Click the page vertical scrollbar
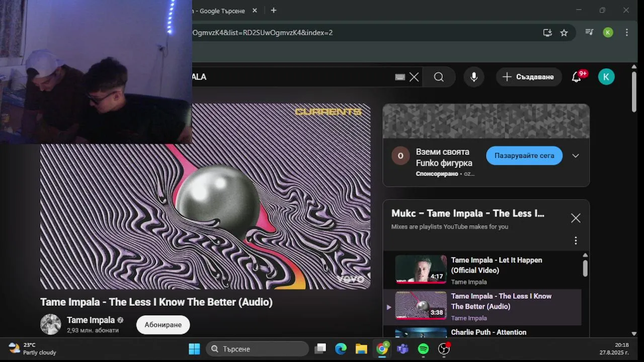 point(634,92)
